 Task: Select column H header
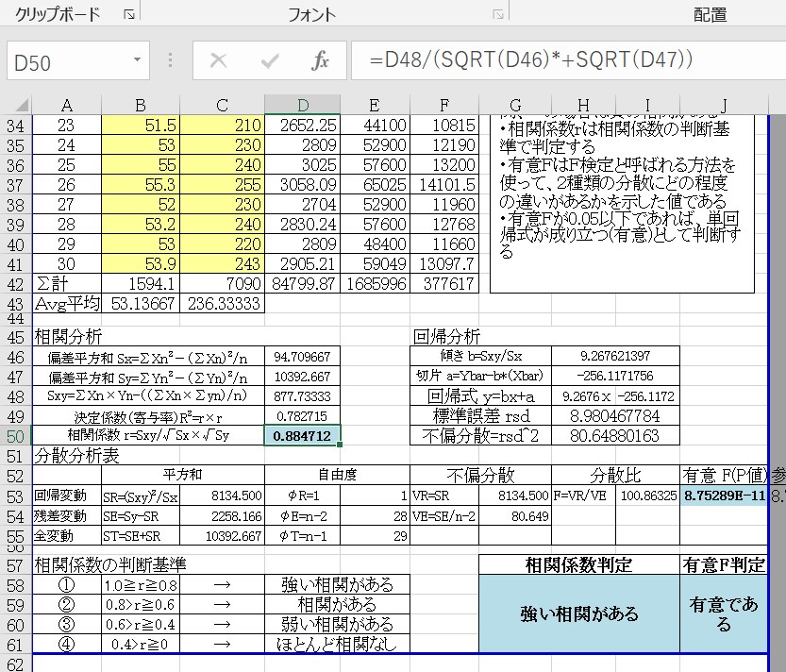pyautogui.click(x=583, y=106)
